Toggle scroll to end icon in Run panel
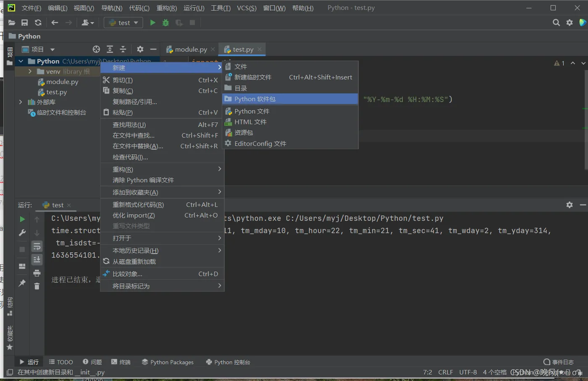This screenshot has width=588, height=381. 37,260
